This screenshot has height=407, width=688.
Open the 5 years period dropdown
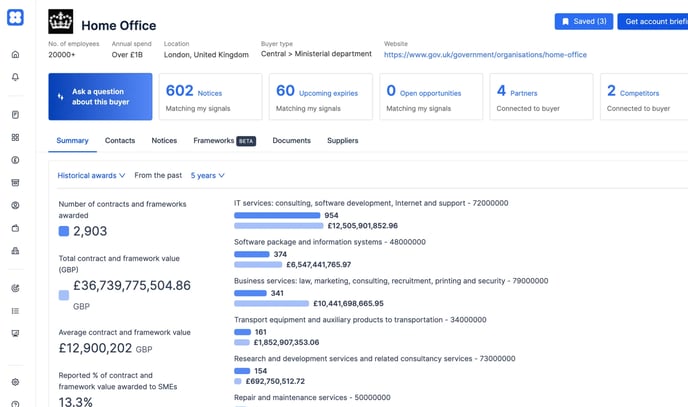(208, 175)
